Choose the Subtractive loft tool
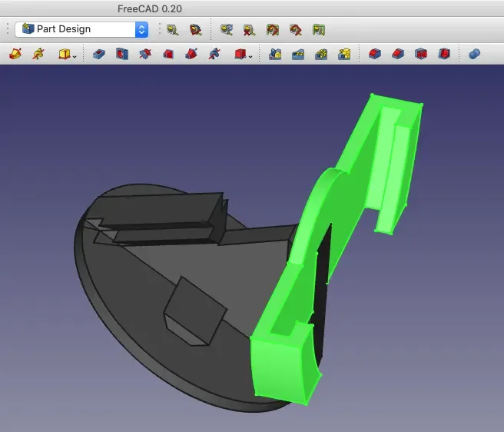The image size is (504, 432). click(167, 54)
